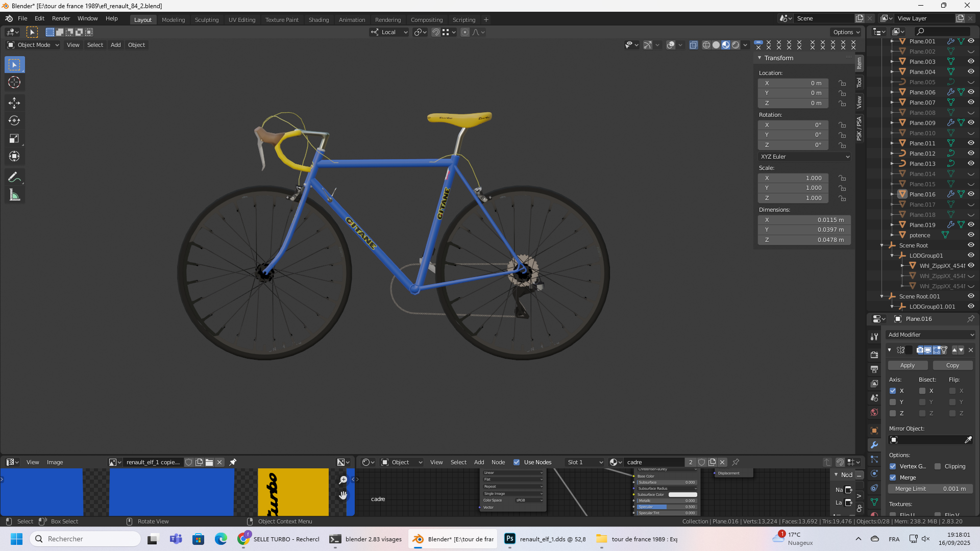Open the XYZ Euler rotation mode dropdown
Screen dimensions: 980x551
tap(804, 157)
